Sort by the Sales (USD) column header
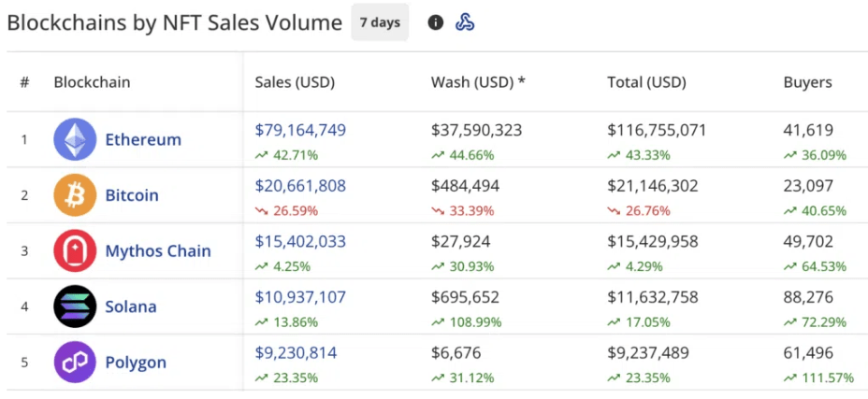The image size is (868, 399). 295,82
